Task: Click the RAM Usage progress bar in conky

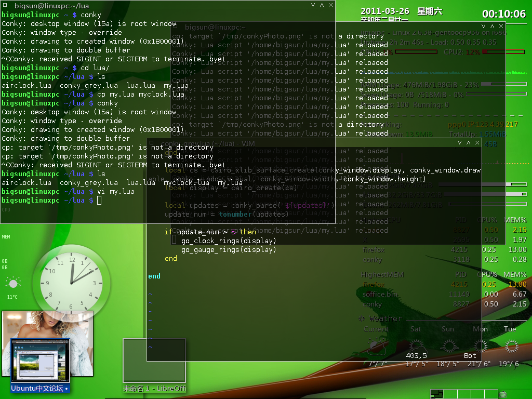Action: (504, 84)
